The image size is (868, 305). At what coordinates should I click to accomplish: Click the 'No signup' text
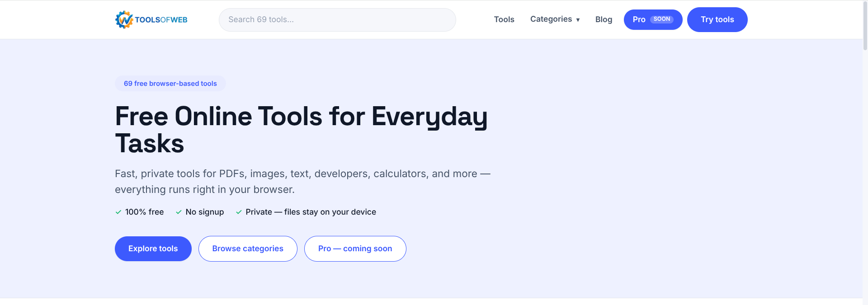pyautogui.click(x=205, y=212)
